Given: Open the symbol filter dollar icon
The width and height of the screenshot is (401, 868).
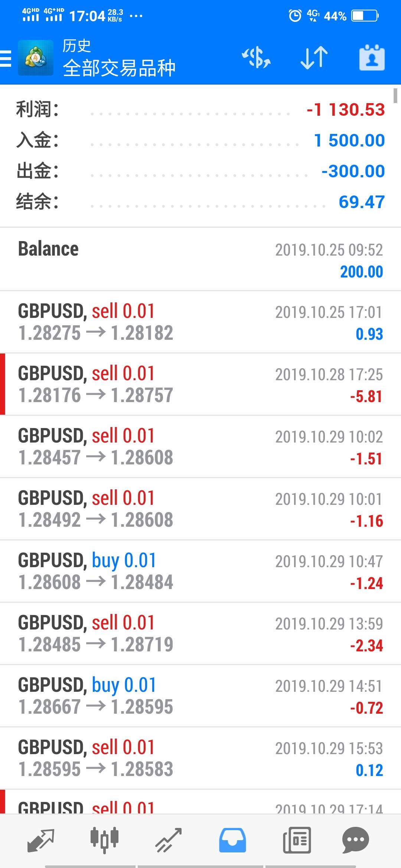Looking at the screenshot, I should click(x=256, y=58).
